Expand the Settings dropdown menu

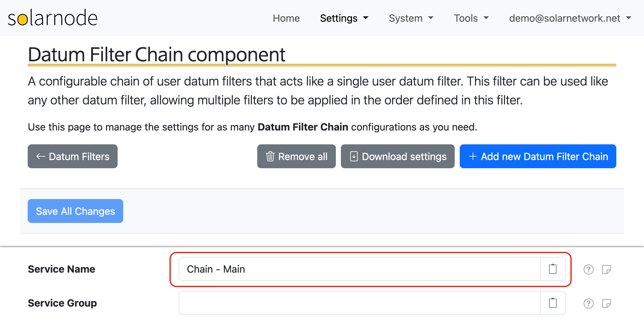(344, 18)
